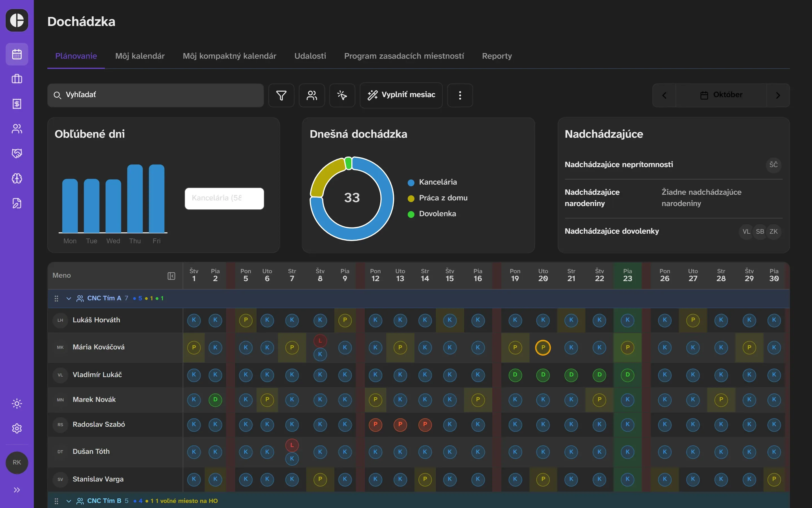Click the Vyhľadať search field
Viewport: 812px width, 508px height.
tap(155, 95)
